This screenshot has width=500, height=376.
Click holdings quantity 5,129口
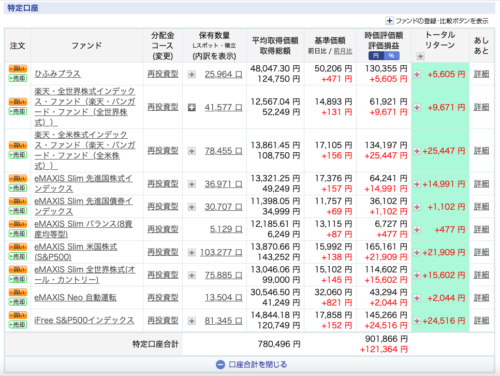226,229
